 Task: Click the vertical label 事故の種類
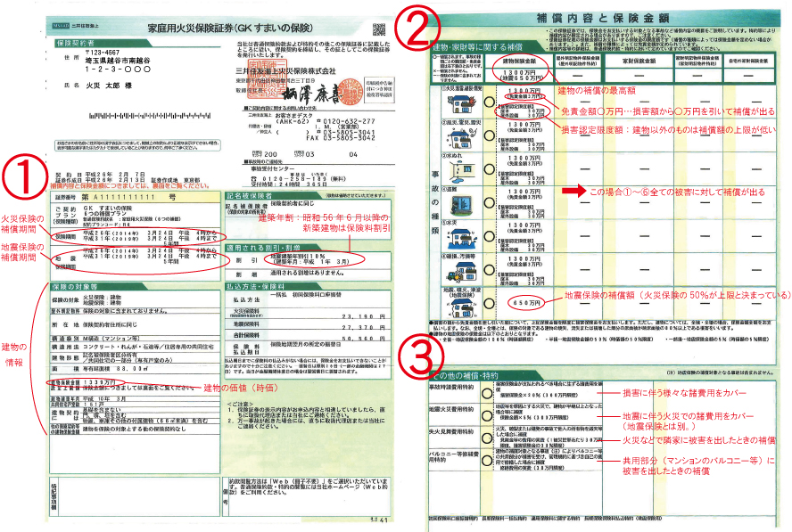435,202
